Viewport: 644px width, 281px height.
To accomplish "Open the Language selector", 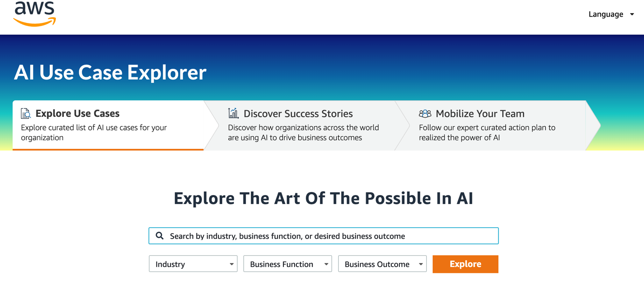I will click(612, 14).
